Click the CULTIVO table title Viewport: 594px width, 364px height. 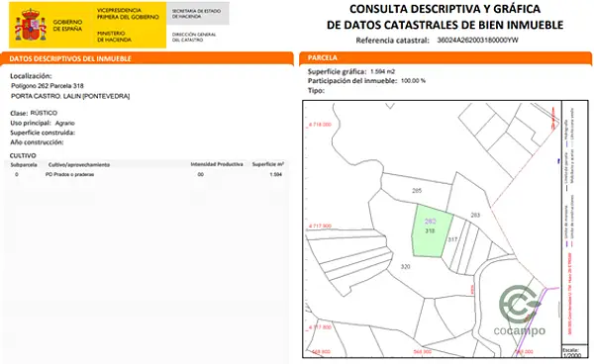23,155
